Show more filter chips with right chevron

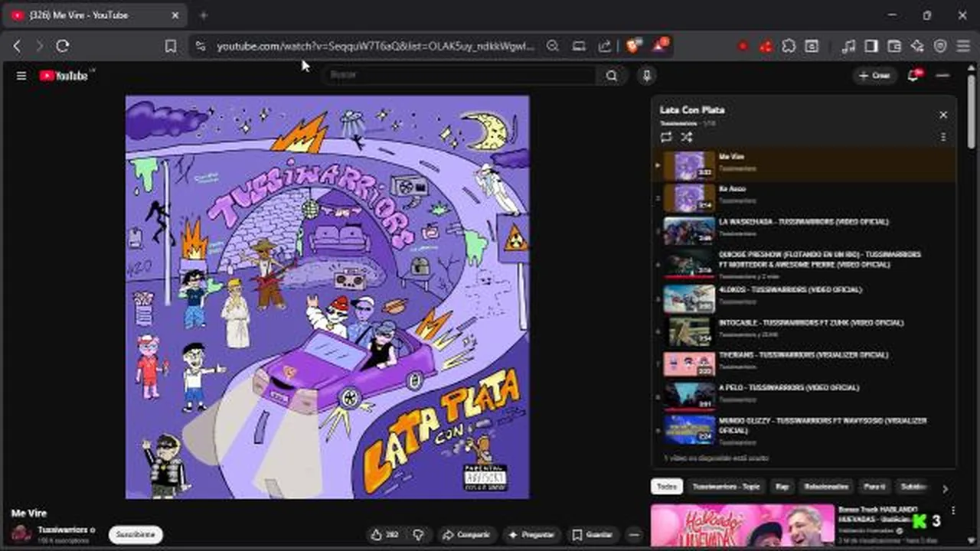945,488
